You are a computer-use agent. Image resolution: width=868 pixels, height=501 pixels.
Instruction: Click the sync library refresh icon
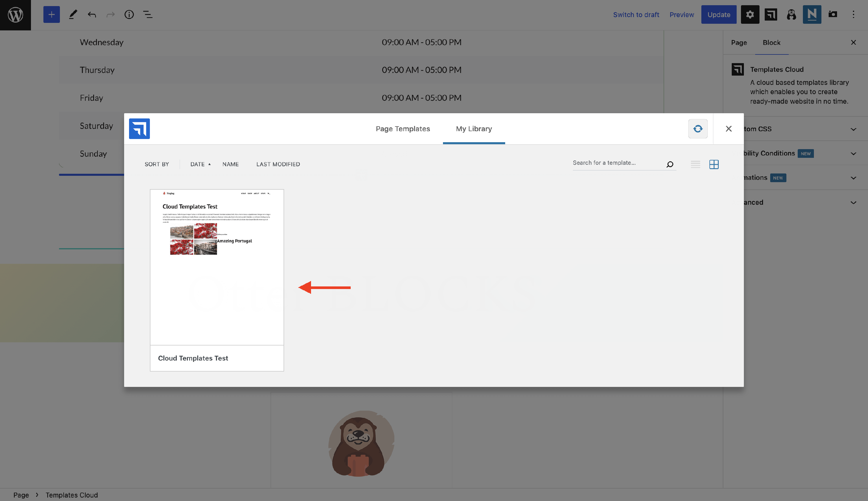tap(698, 129)
